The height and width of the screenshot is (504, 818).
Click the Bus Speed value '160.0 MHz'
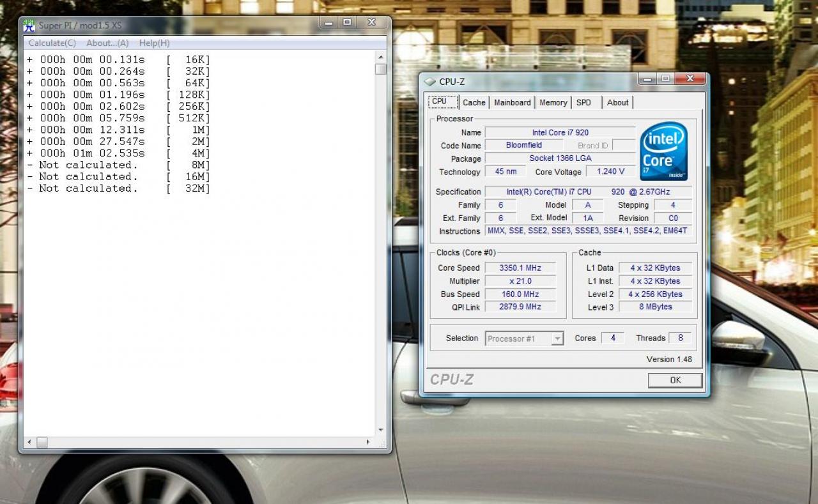520,294
